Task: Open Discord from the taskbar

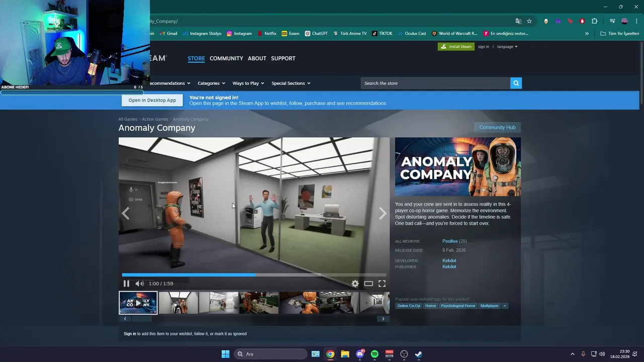Action: point(360,354)
